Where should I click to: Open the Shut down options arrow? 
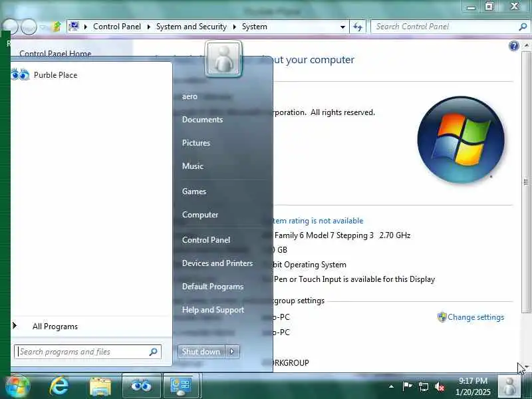pos(232,352)
